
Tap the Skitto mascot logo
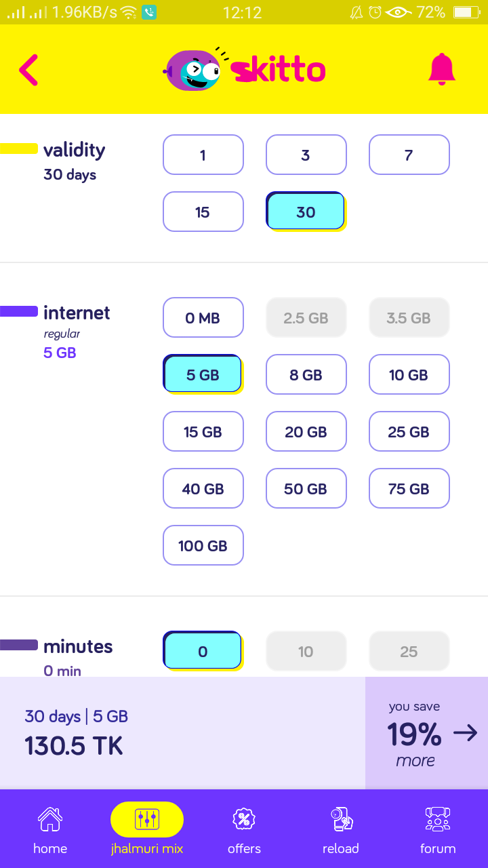194,71
